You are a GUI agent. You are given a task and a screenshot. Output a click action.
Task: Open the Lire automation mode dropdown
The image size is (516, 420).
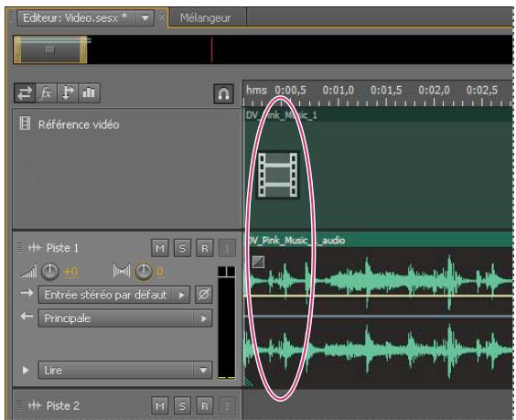tap(125, 371)
